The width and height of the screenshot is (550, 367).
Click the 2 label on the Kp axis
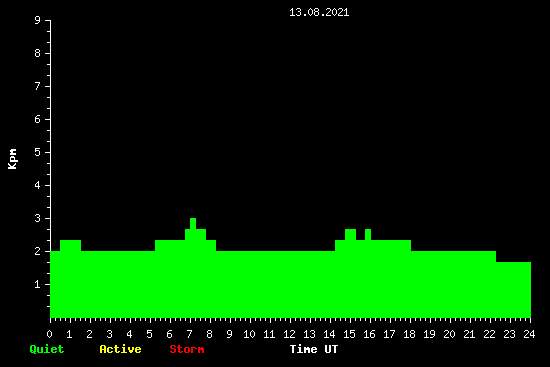click(38, 251)
